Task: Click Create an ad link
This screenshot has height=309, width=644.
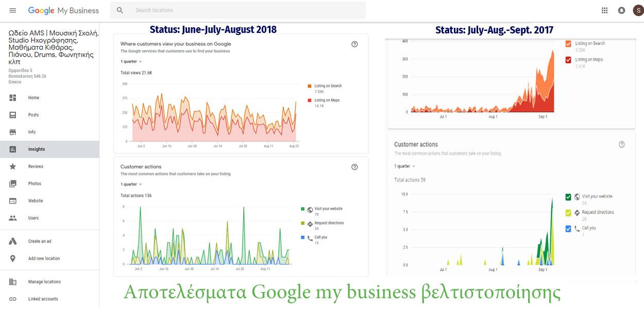Action: (x=40, y=241)
